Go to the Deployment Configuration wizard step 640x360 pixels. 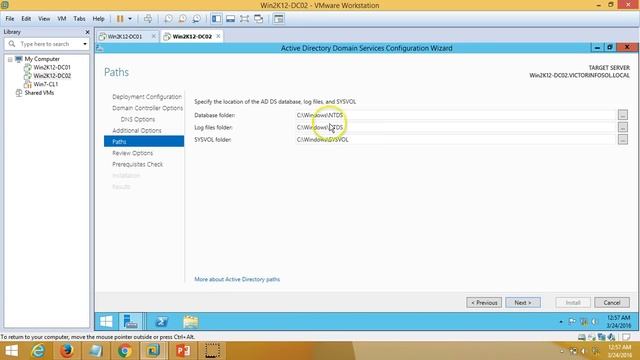point(147,97)
